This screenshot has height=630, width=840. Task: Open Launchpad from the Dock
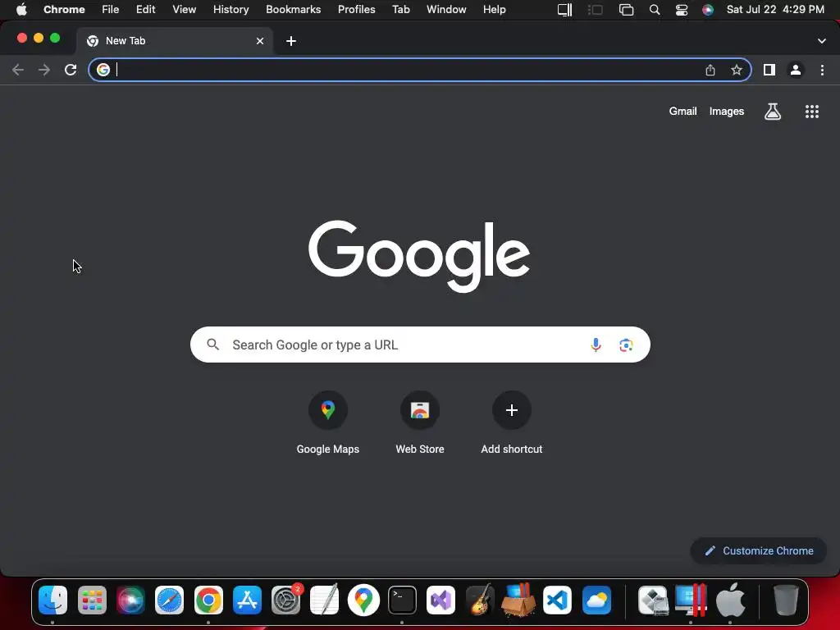tap(92, 600)
